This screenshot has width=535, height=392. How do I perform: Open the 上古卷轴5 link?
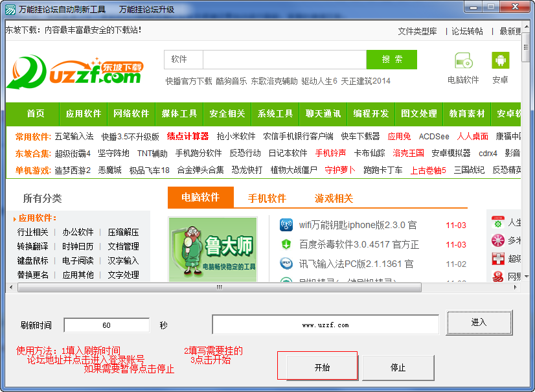pyautogui.click(x=428, y=170)
